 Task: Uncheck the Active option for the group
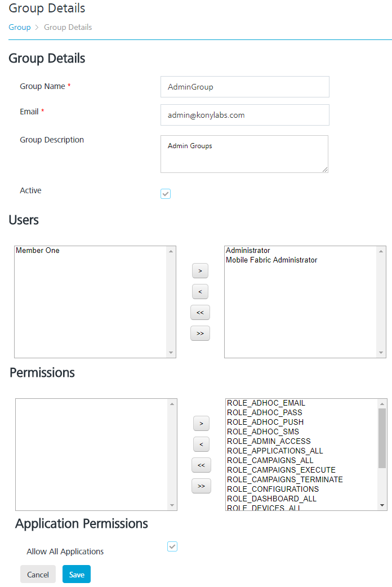[x=166, y=193]
